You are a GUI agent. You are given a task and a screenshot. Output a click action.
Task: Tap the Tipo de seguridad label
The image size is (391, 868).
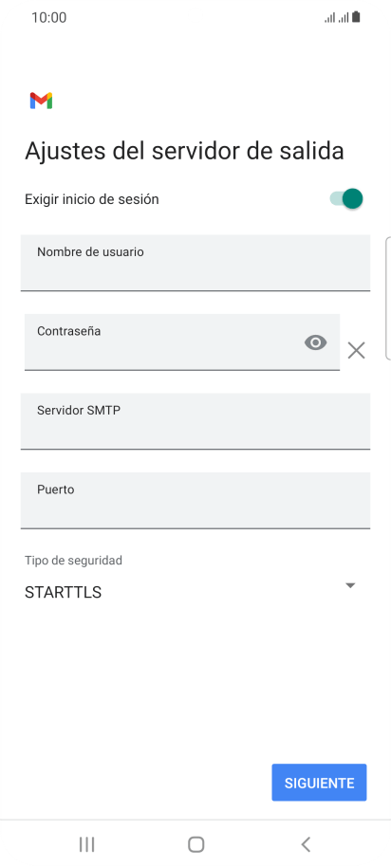coord(74,561)
